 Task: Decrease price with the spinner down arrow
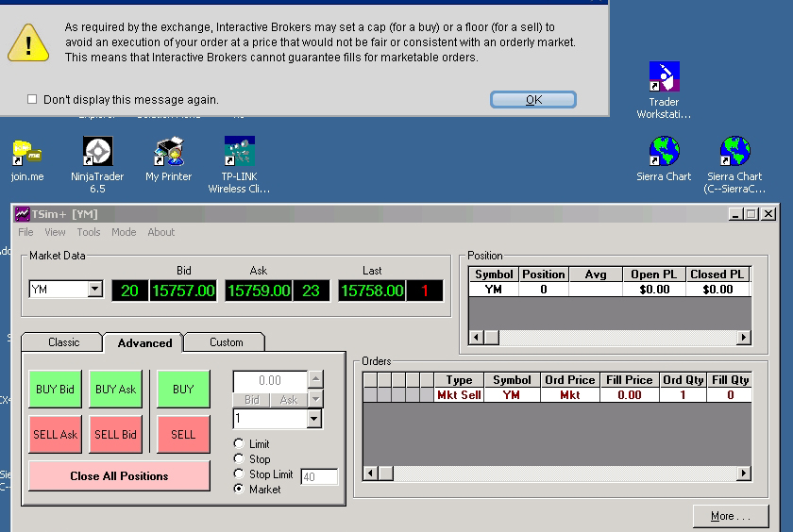pos(315,399)
